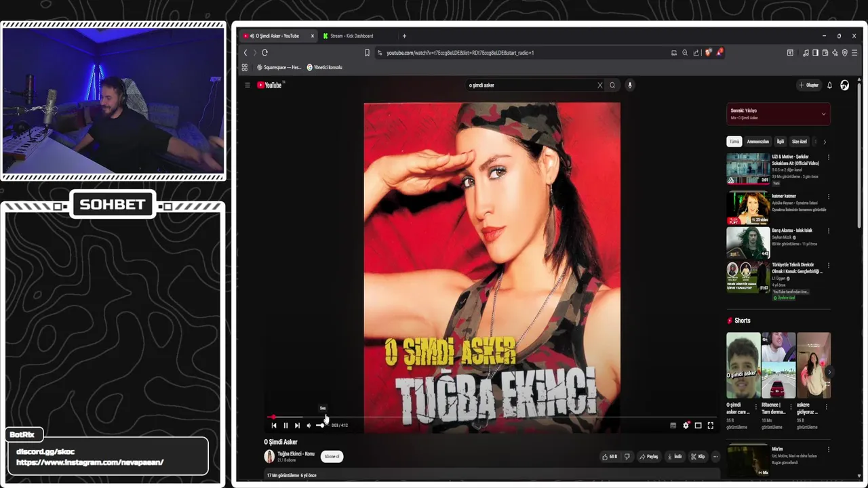The width and height of the screenshot is (868, 488).
Task: Open UZI & Motive - Şarkılar Sokaklara Ait thumbnail
Action: click(748, 169)
